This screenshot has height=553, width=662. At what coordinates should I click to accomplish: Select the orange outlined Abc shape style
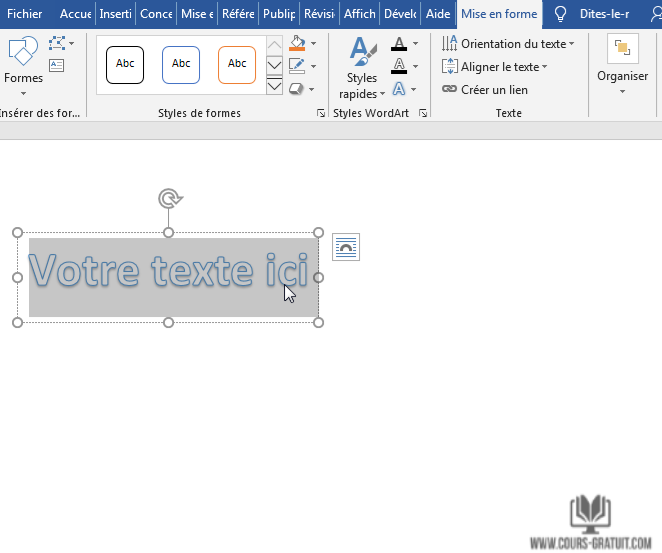[x=237, y=64]
